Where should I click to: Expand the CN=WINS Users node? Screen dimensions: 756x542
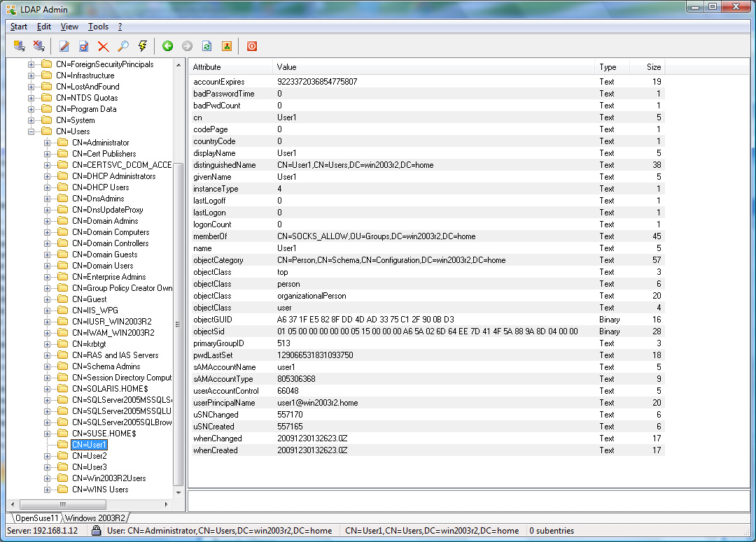point(48,490)
